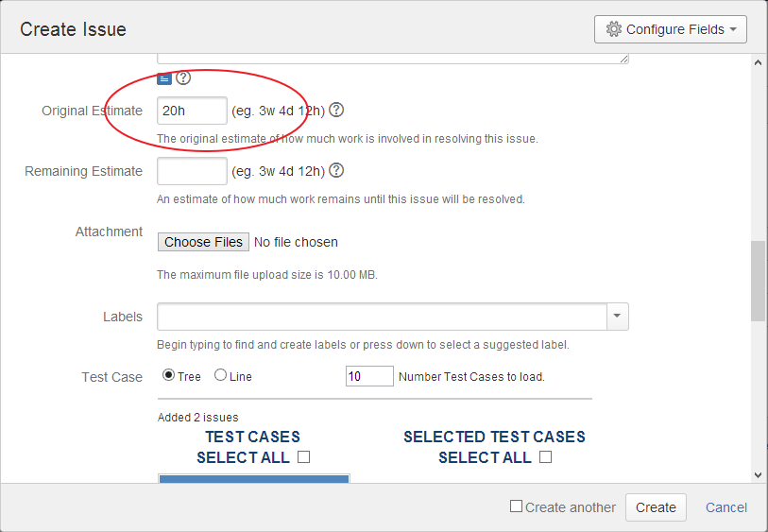The height and width of the screenshot is (532, 768).
Task: Click the vertical scrollbar thumb
Action: (758, 281)
